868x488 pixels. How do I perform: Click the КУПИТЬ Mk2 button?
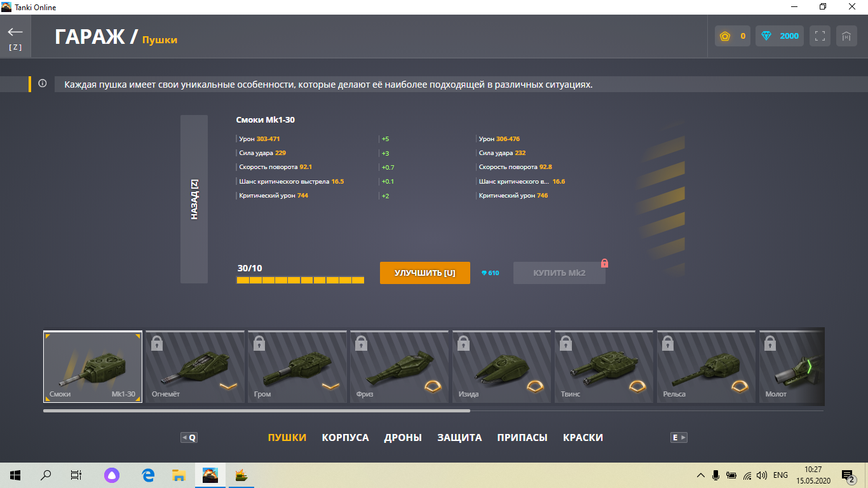[559, 273]
